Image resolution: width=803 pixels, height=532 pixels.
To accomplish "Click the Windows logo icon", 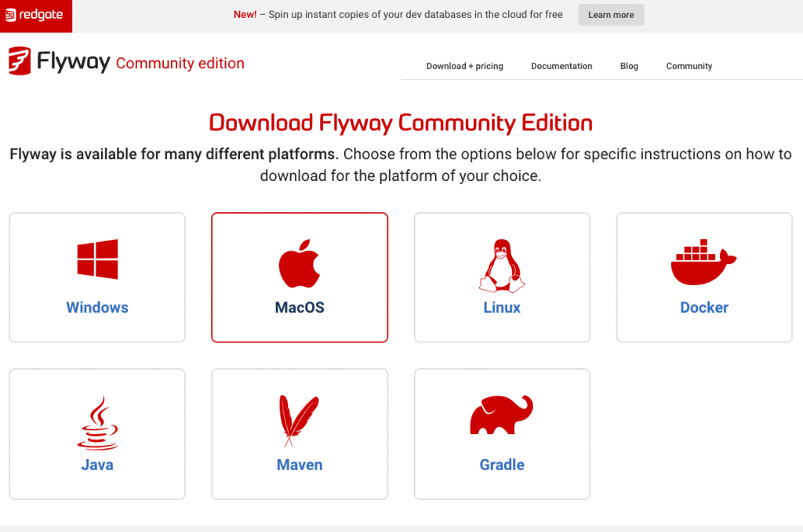I will coord(97,259).
